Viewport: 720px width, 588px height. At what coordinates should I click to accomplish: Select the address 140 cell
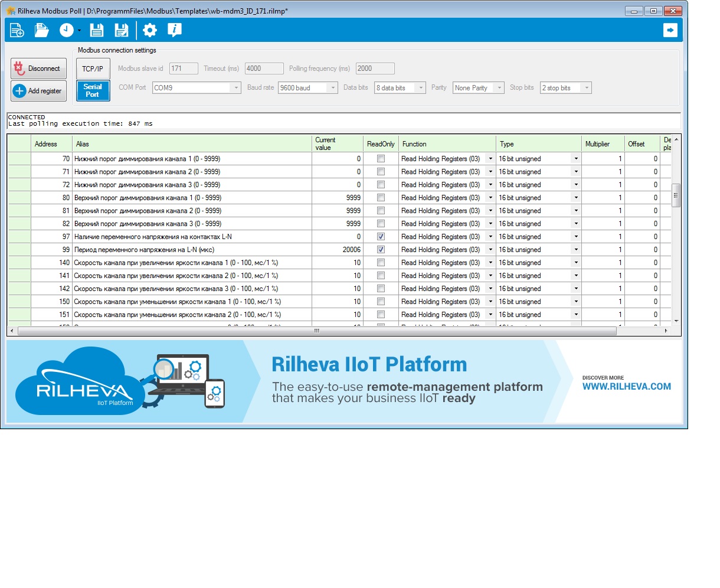tap(51, 263)
